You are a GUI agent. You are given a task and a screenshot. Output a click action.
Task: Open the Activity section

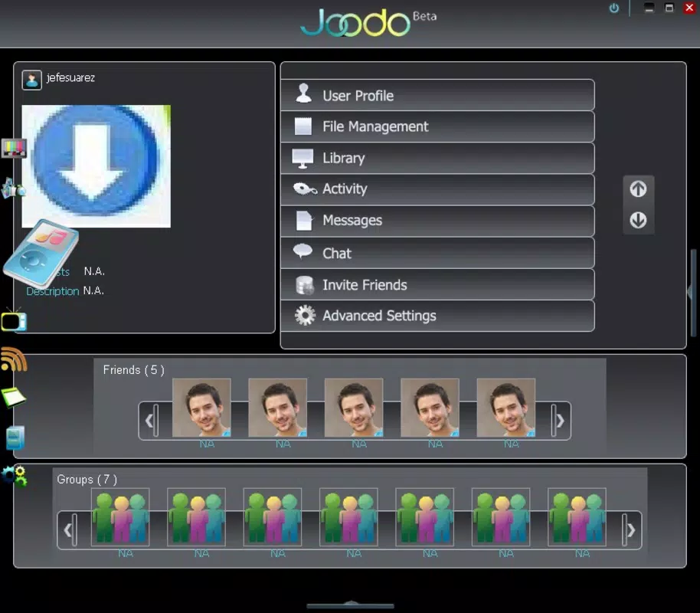coord(437,189)
